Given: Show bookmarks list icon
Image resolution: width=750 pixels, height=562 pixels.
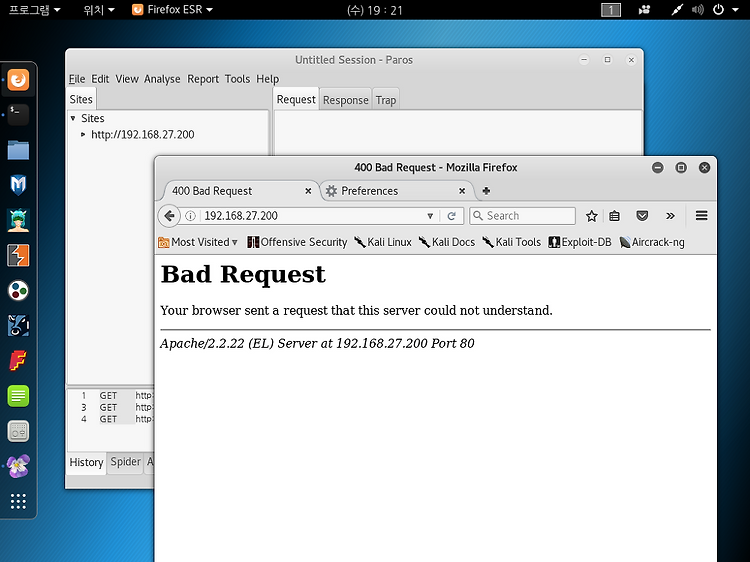Looking at the screenshot, I should 615,216.
